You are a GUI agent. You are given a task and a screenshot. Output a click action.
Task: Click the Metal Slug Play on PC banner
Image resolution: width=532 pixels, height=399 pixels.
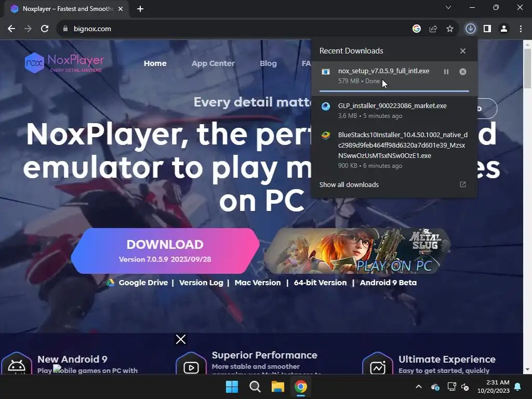357,251
